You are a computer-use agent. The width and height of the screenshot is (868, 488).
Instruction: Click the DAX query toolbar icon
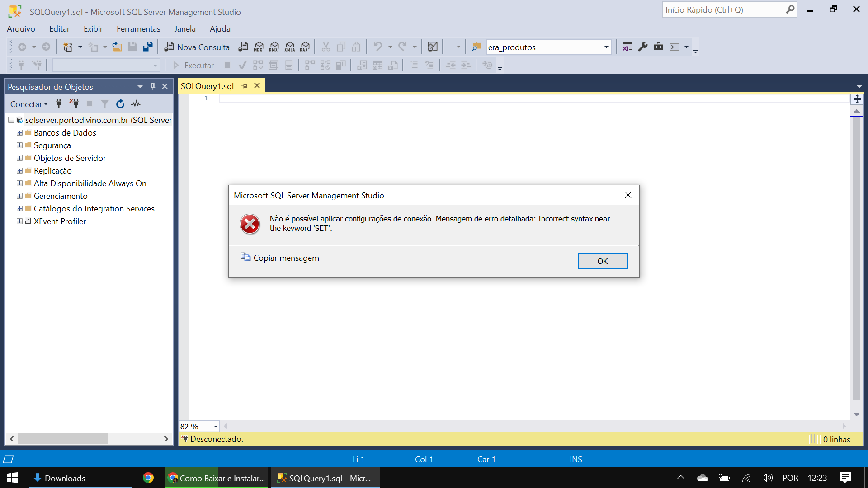(x=305, y=47)
